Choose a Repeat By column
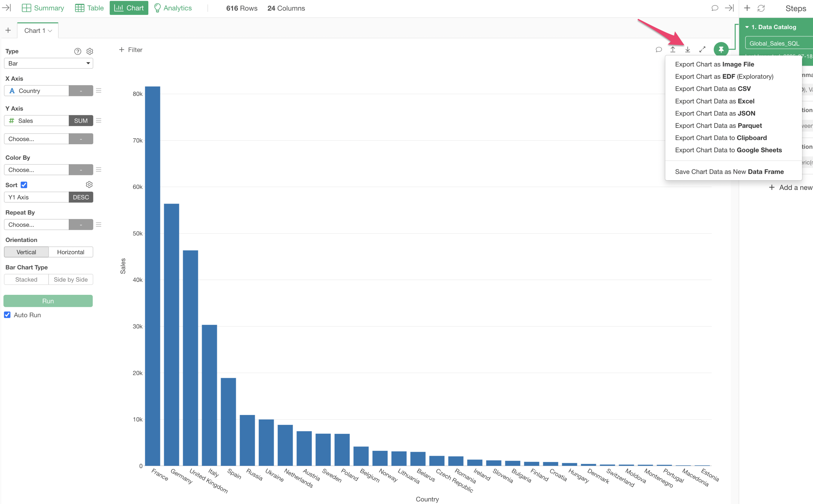This screenshot has width=813, height=504. [36, 225]
